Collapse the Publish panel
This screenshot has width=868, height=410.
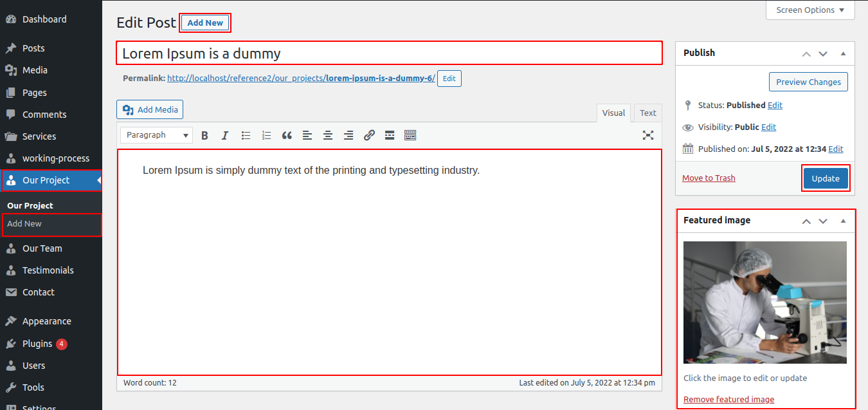(x=843, y=53)
